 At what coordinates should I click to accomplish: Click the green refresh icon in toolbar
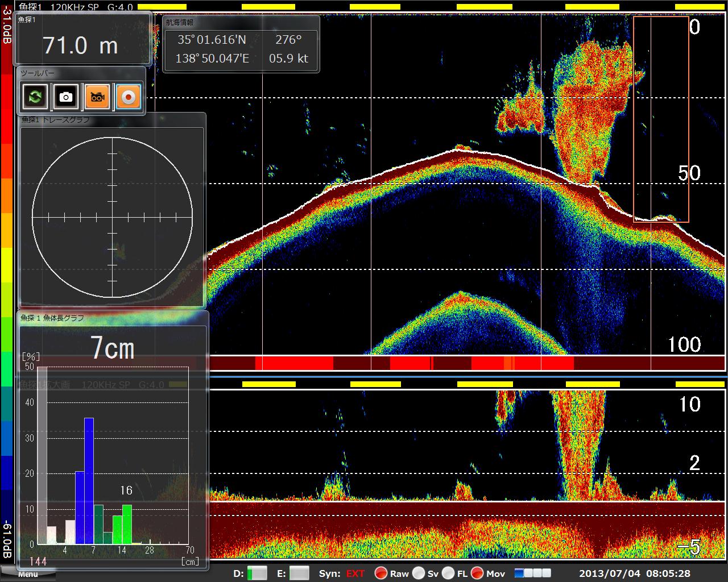coord(35,97)
